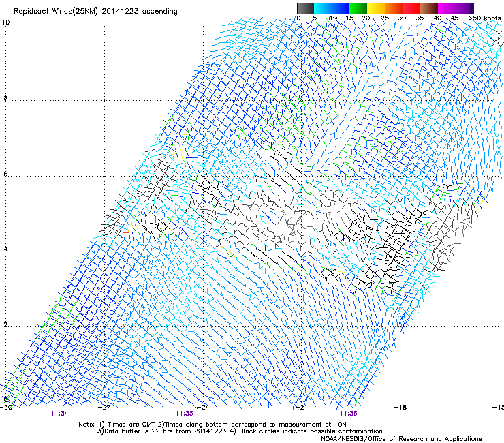Viewport: 504px width, 443px height.
Task: Click the 'Times are GMT' note line
Action: coord(212,425)
